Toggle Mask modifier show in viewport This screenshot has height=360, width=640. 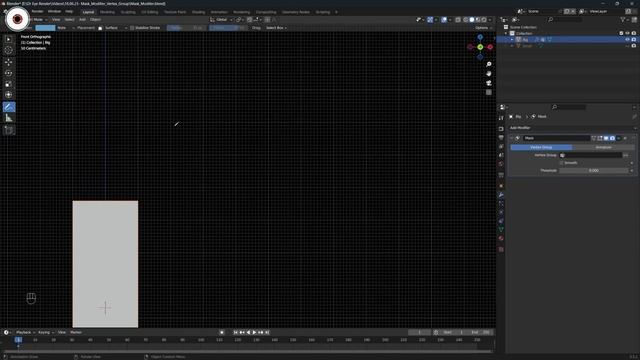click(606, 138)
